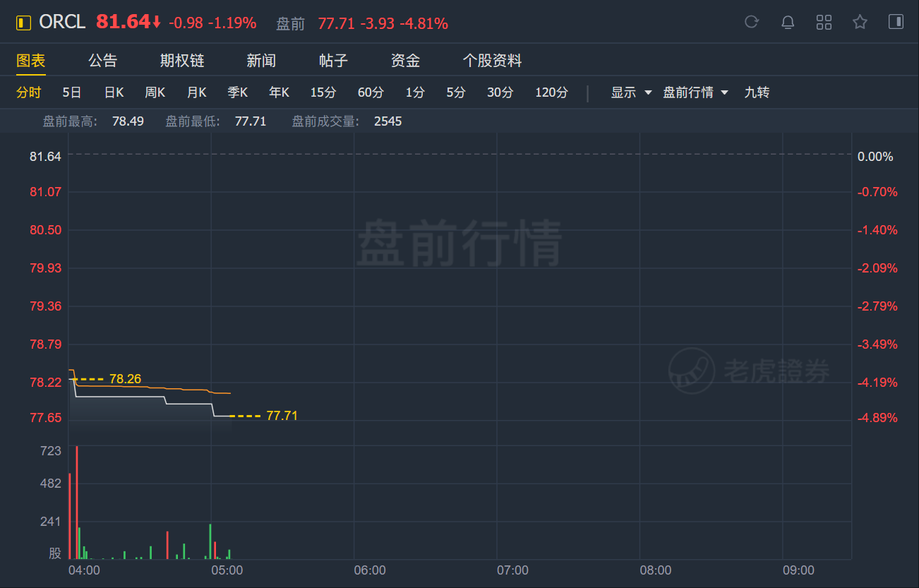Image resolution: width=919 pixels, height=588 pixels.
Task: Click the grid layout icon
Action: (x=824, y=22)
